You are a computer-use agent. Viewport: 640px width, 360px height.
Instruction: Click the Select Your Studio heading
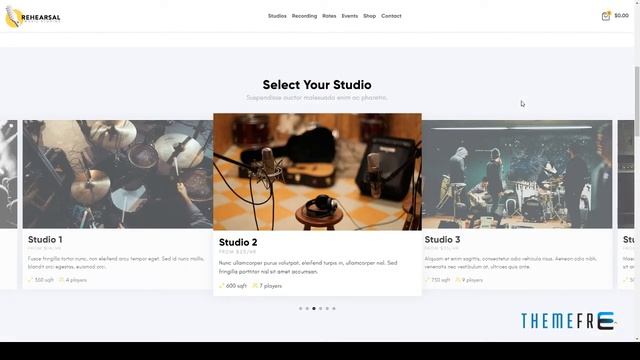tap(317, 85)
